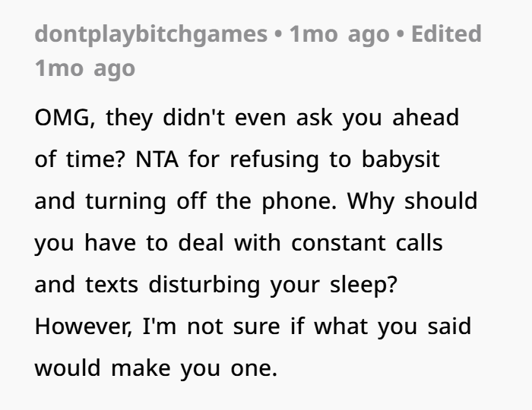532x410 pixels.
Task: Click the word "NTA" in comment
Action: (157, 159)
